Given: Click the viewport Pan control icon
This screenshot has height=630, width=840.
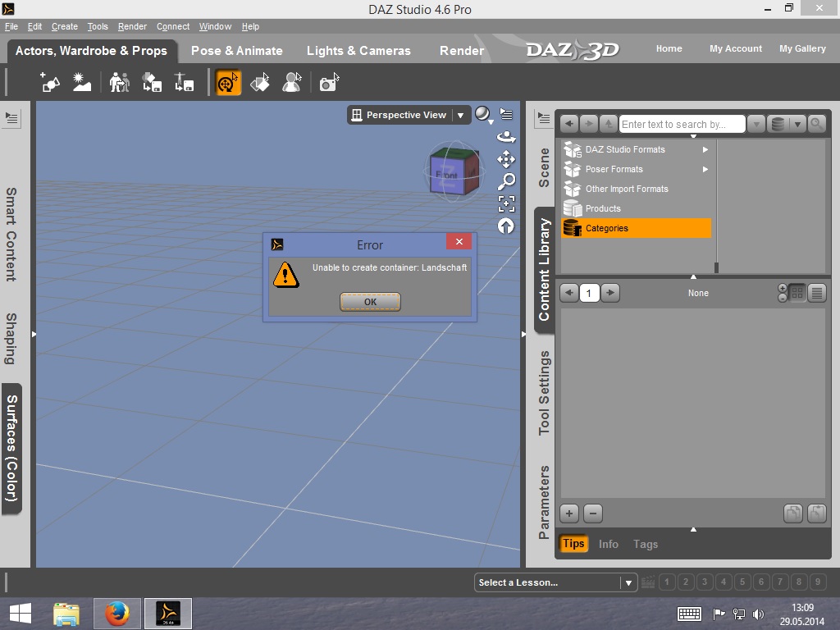Looking at the screenshot, I should (506, 159).
